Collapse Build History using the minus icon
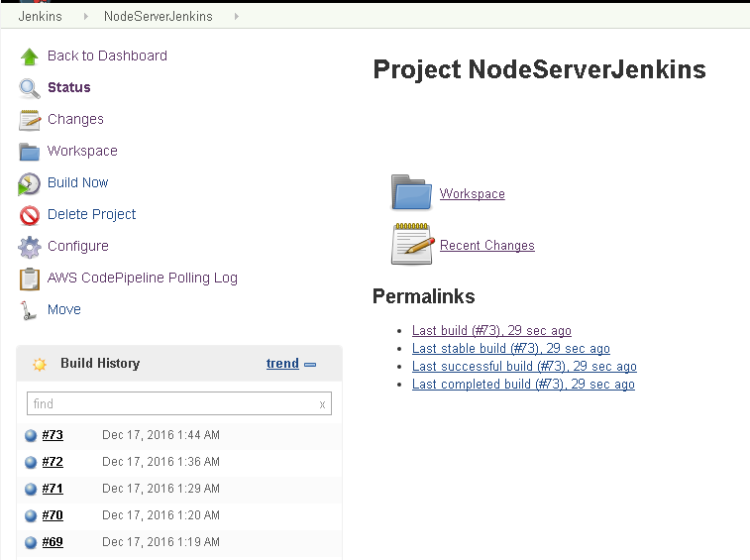Viewport: 750px width, 560px height. click(310, 365)
